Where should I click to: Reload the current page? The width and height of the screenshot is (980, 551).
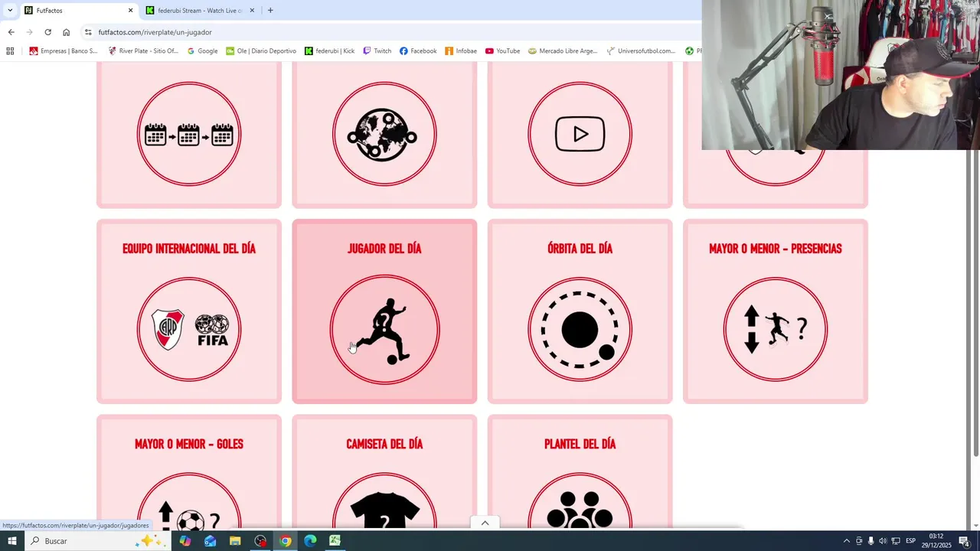pos(47,32)
